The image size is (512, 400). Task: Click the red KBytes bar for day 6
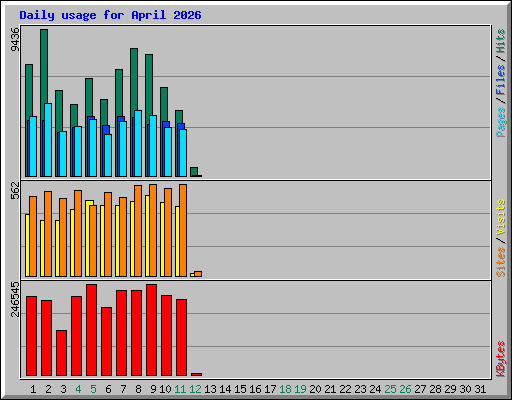pos(106,342)
